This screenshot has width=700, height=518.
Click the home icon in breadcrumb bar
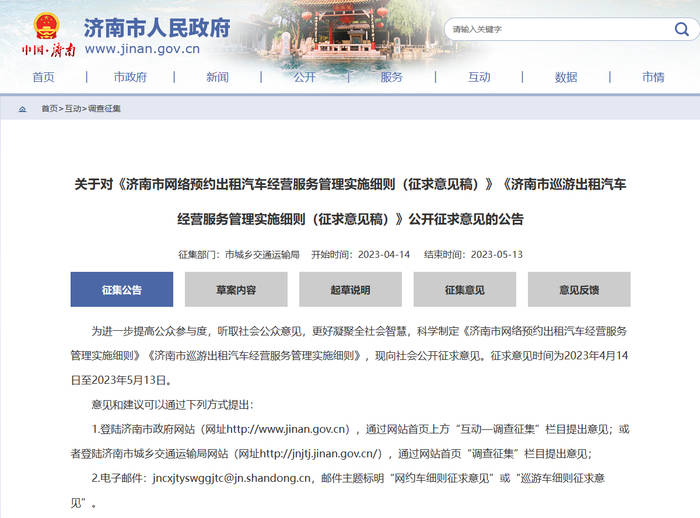pyautogui.click(x=22, y=108)
